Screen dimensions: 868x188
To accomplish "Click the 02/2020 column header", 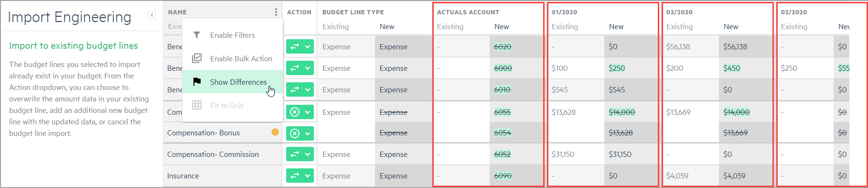I will (679, 12).
